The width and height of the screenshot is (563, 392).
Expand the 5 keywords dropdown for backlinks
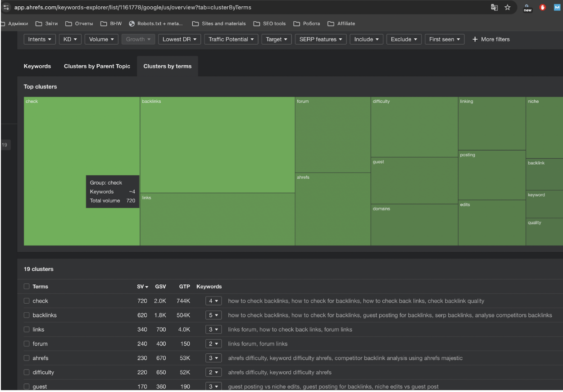click(x=213, y=315)
